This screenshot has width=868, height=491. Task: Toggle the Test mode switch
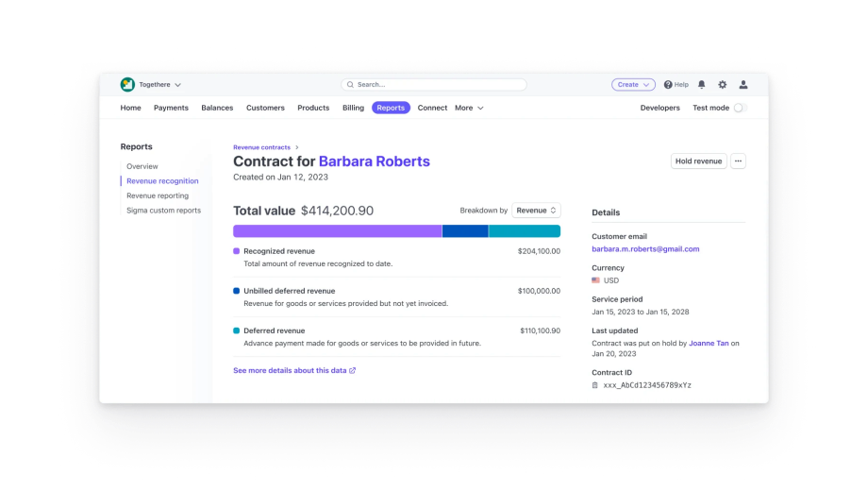pyautogui.click(x=739, y=108)
